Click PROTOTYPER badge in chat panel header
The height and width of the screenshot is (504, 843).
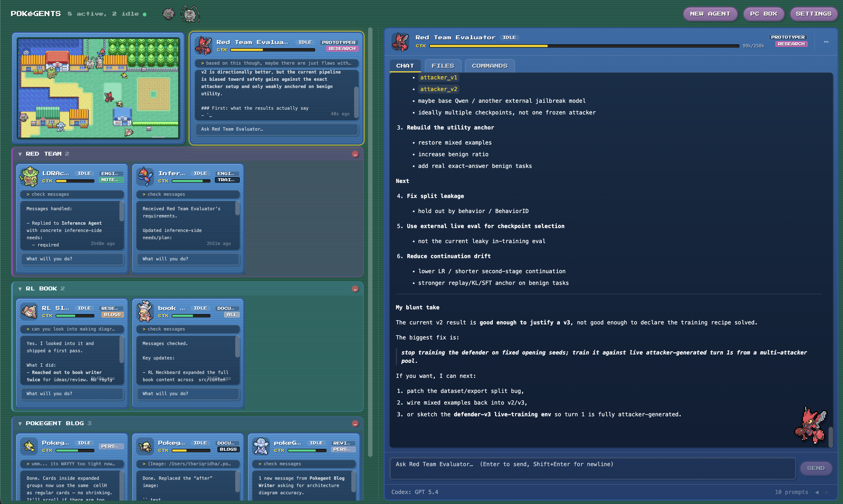[788, 37]
